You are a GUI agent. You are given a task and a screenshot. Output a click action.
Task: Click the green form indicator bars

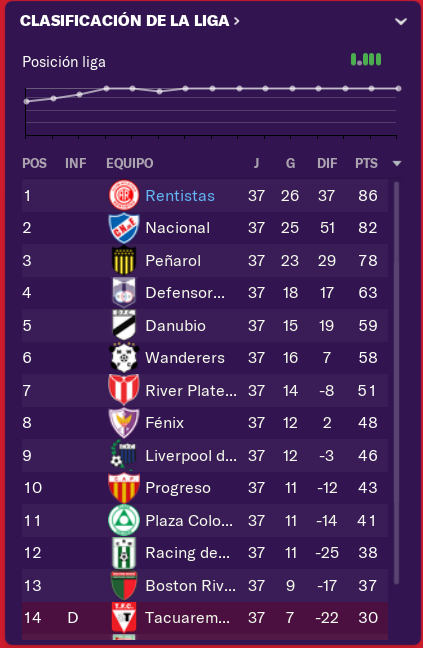tap(366, 60)
